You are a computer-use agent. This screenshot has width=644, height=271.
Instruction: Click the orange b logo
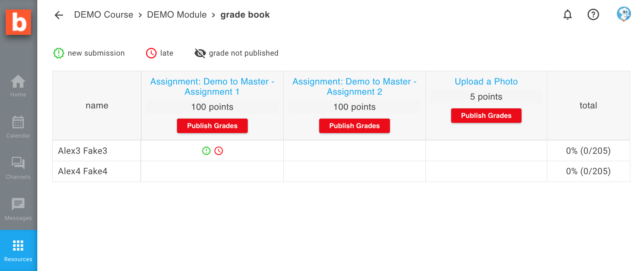pyautogui.click(x=18, y=22)
